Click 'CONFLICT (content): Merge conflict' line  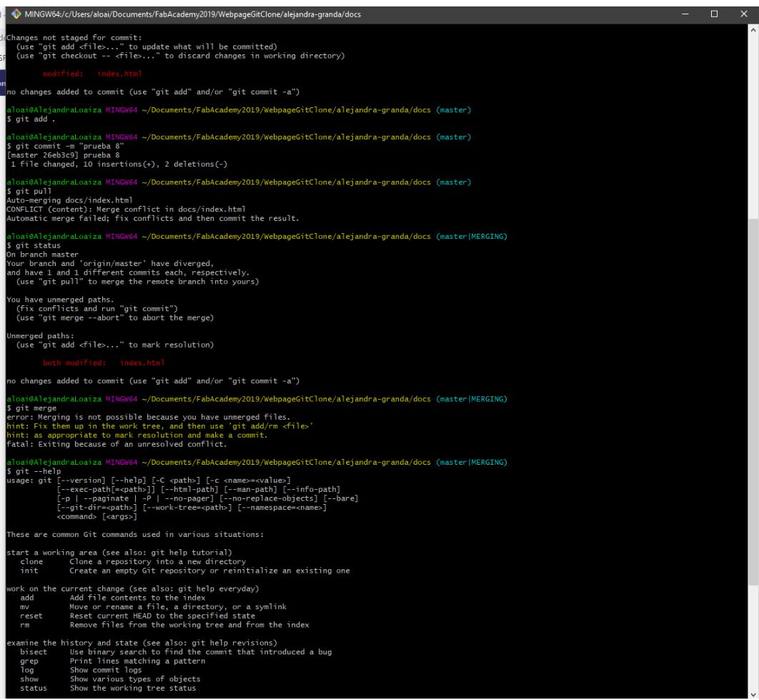[126, 209]
